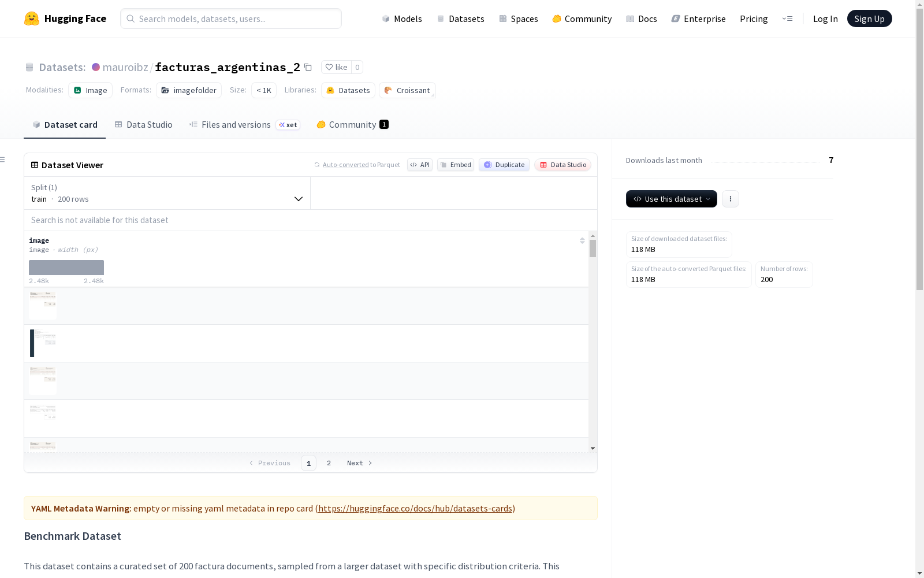This screenshot has width=924, height=578.
Task: Open the Community nav menu item
Action: point(582,18)
